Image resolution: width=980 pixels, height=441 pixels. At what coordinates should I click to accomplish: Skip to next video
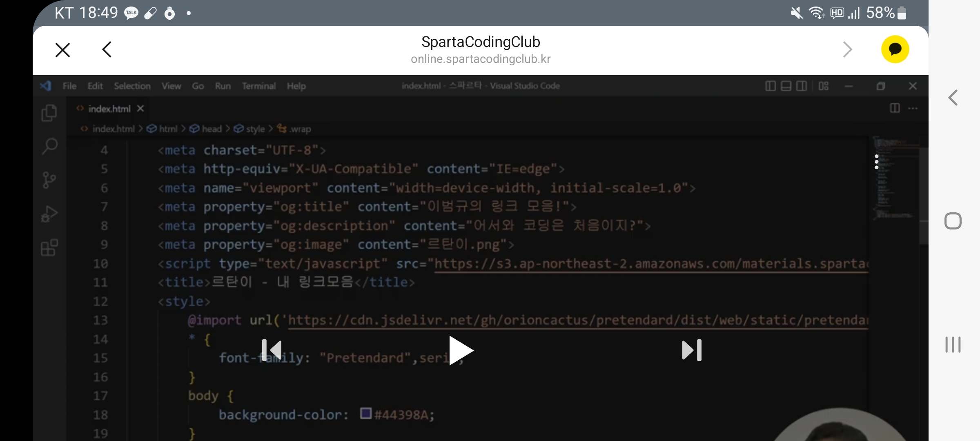pyautogui.click(x=692, y=350)
